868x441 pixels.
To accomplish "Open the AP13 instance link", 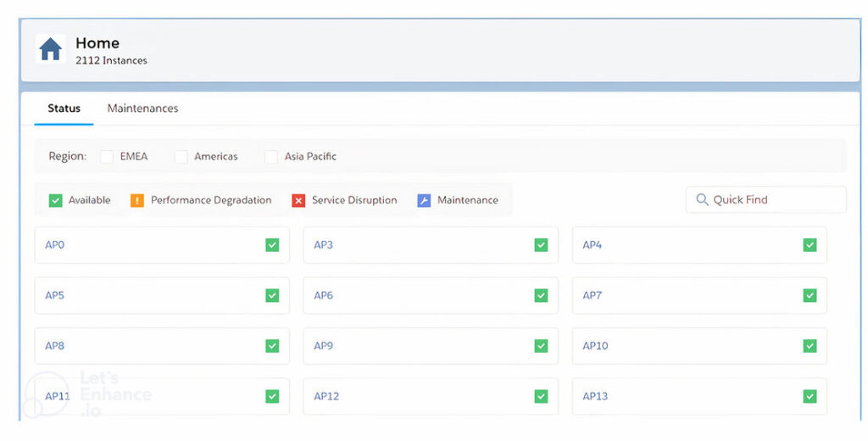I will [x=595, y=396].
